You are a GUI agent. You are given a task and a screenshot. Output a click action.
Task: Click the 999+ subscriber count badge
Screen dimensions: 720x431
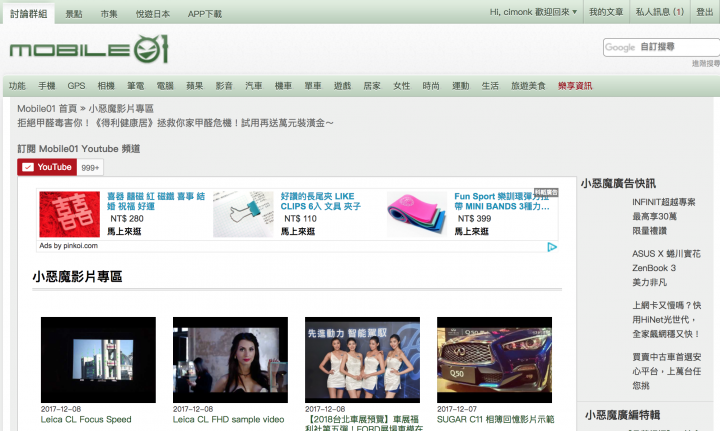(x=90, y=168)
